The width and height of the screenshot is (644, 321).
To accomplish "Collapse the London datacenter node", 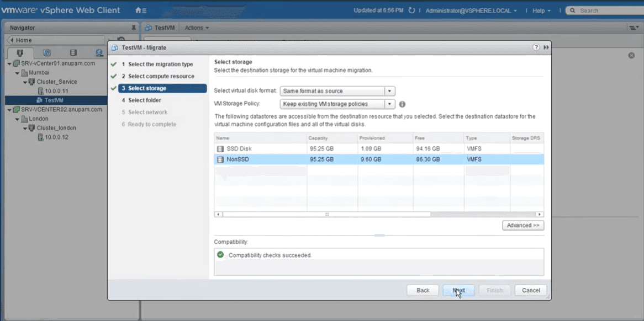I will click(x=17, y=119).
